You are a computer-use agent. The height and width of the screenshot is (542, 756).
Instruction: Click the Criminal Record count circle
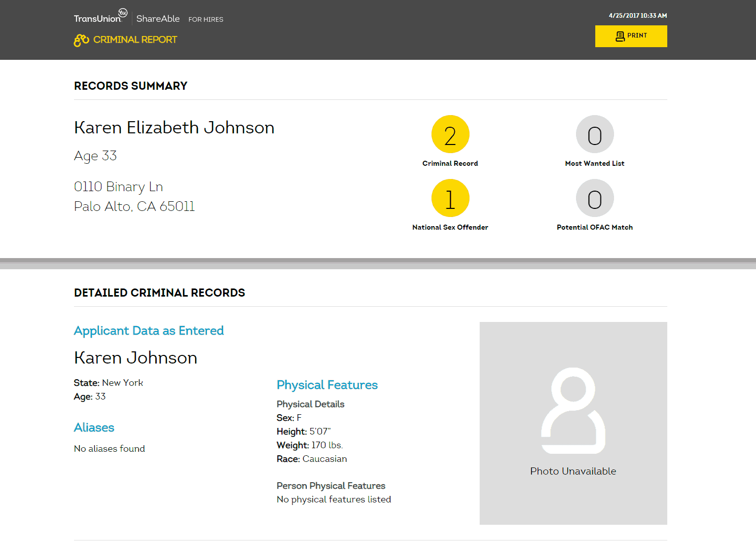click(x=450, y=134)
